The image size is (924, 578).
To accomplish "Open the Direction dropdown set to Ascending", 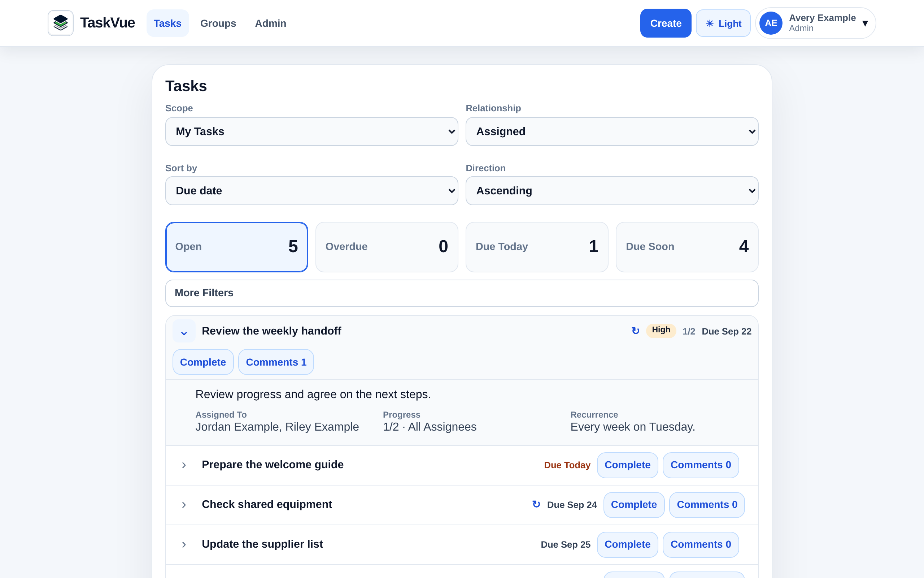I will coord(612,191).
